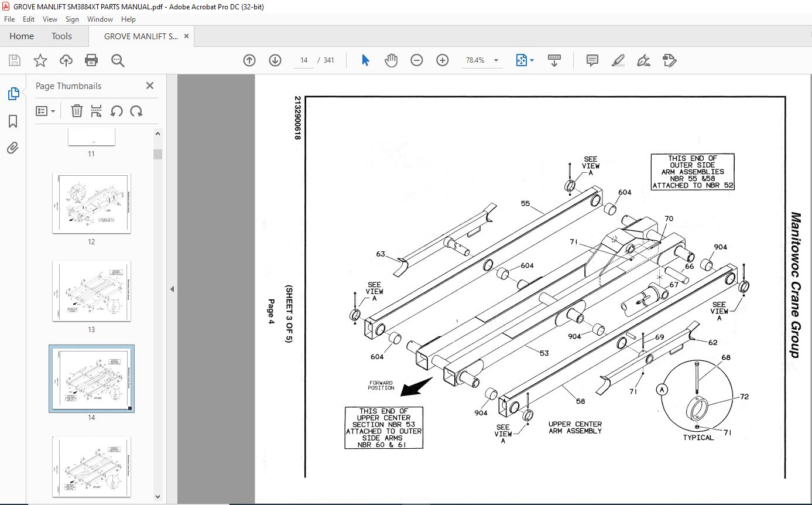Viewport: 812px width, 505px height.
Task: Open the View menu
Action: 50,19
